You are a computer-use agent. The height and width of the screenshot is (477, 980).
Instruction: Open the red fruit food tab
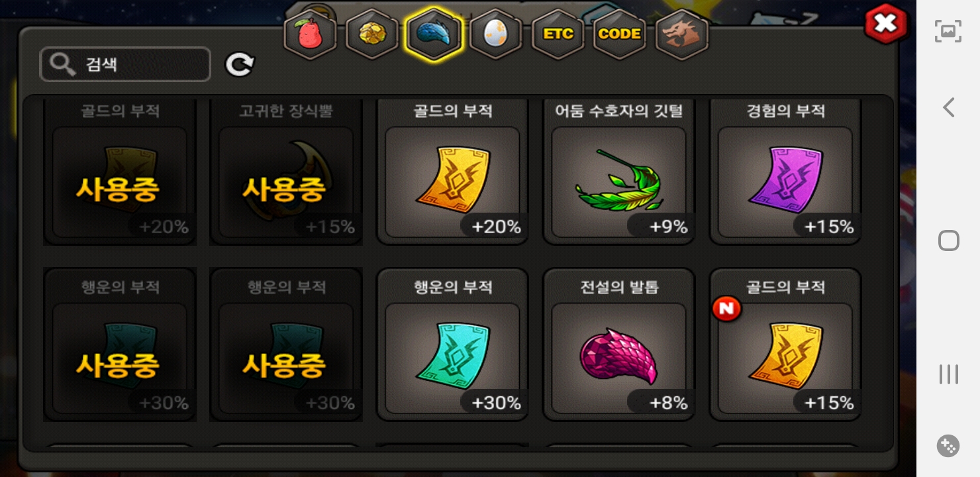click(x=310, y=34)
